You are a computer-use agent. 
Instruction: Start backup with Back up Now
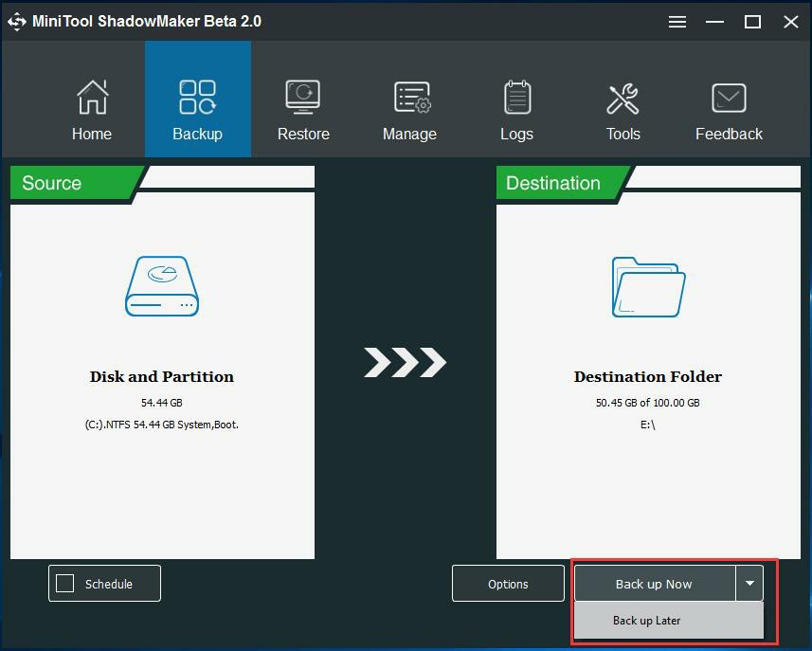click(655, 584)
